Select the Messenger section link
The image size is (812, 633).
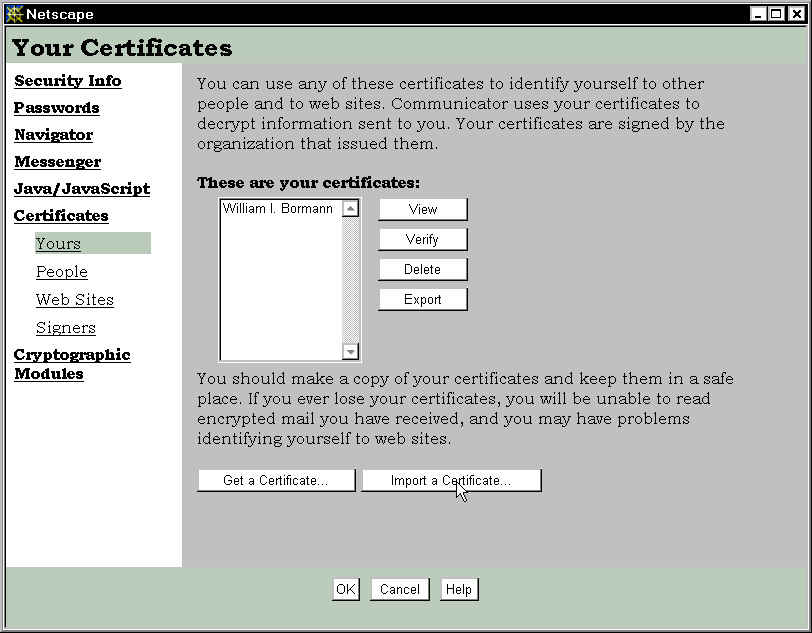[57, 162]
